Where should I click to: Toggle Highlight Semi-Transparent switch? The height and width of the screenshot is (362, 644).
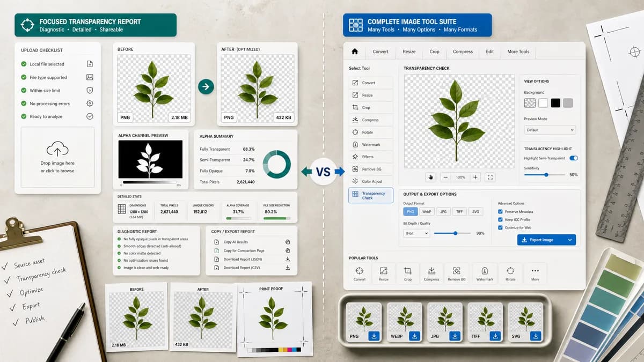point(574,158)
